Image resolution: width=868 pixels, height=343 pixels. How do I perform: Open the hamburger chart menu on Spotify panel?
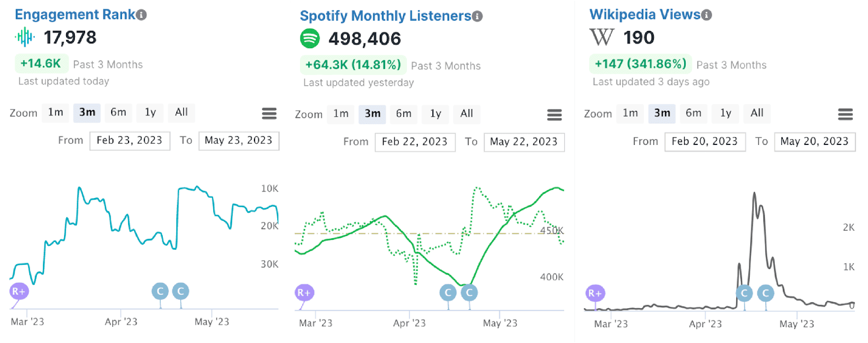point(554,115)
